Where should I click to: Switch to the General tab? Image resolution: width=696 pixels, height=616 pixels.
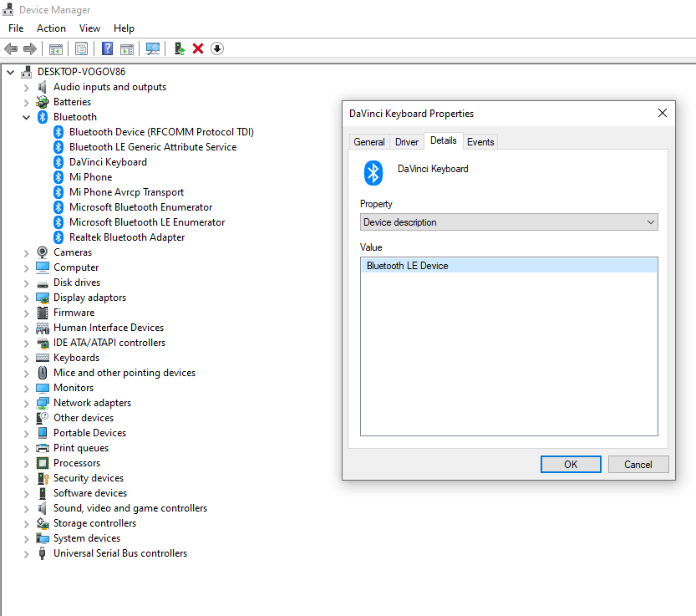(369, 142)
